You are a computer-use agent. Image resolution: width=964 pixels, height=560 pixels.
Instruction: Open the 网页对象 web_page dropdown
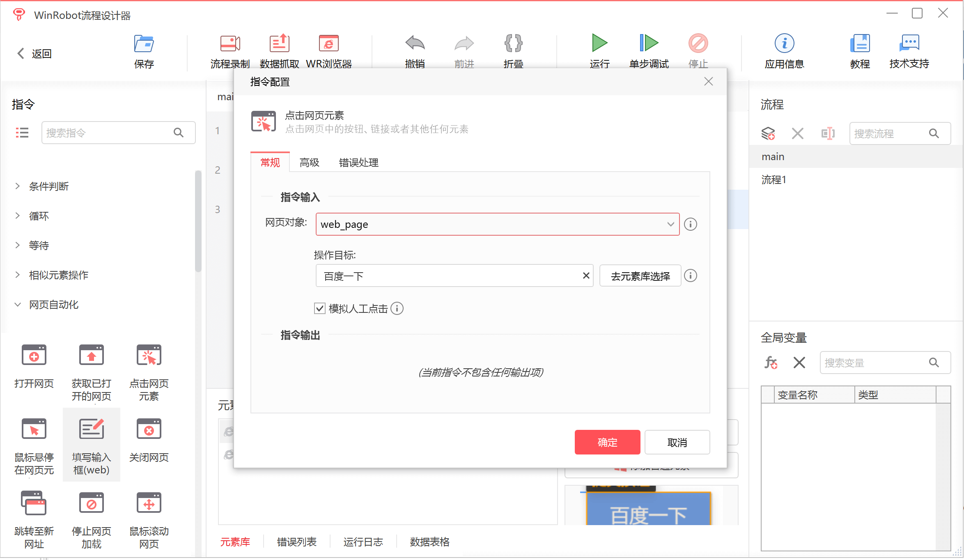click(498, 224)
